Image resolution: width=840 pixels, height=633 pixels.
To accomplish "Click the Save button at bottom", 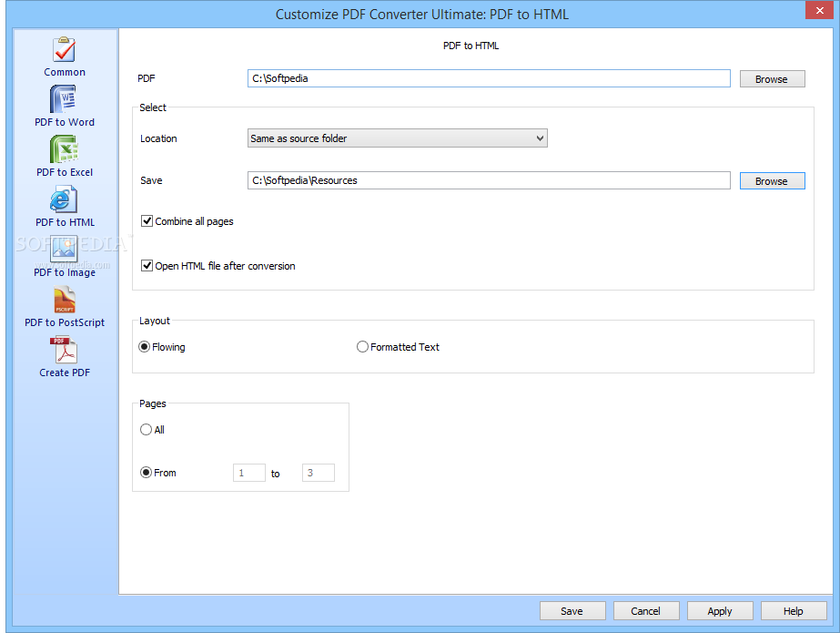I will tap(572, 611).
